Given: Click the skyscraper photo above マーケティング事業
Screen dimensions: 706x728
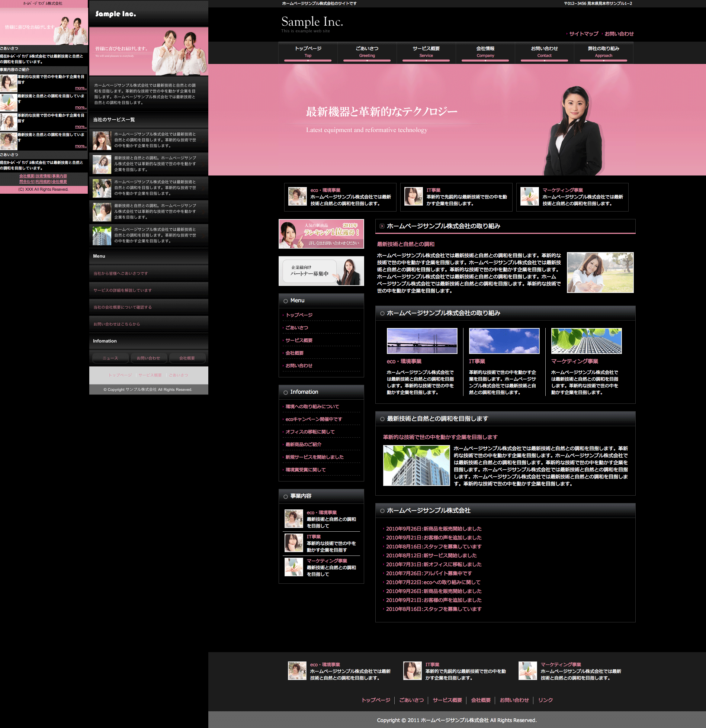Looking at the screenshot, I should point(586,341).
